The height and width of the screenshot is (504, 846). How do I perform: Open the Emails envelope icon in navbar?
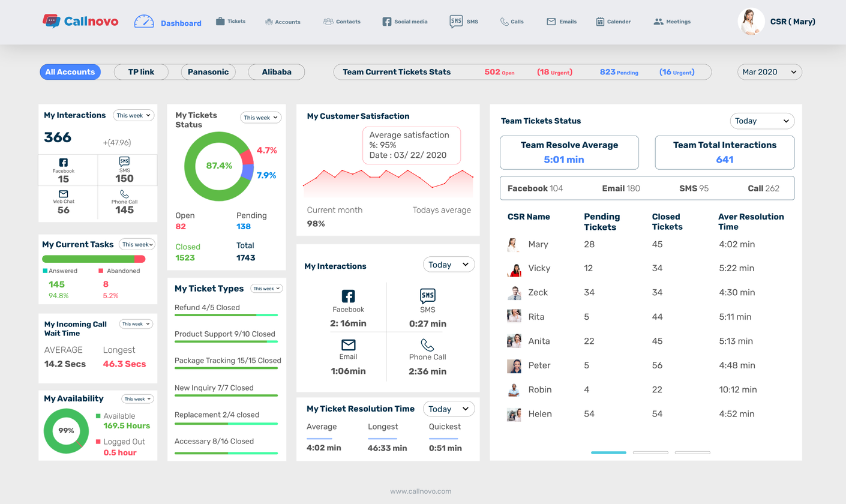[551, 22]
